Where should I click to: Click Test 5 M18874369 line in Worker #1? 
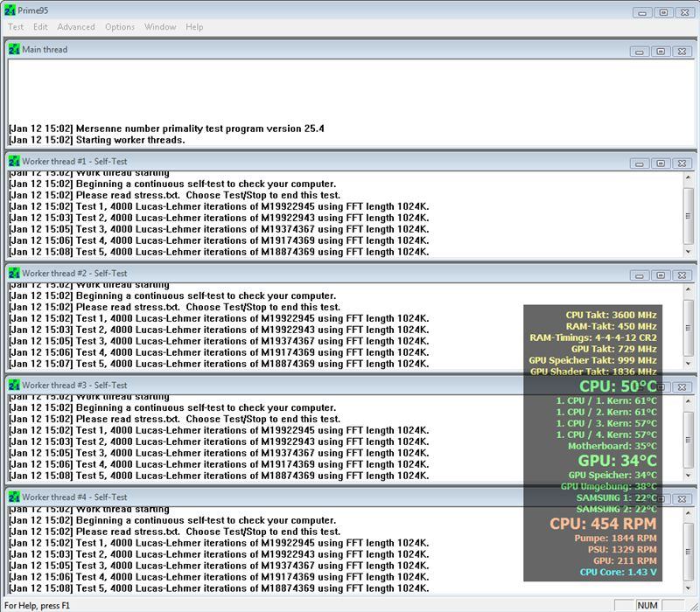pos(219,252)
